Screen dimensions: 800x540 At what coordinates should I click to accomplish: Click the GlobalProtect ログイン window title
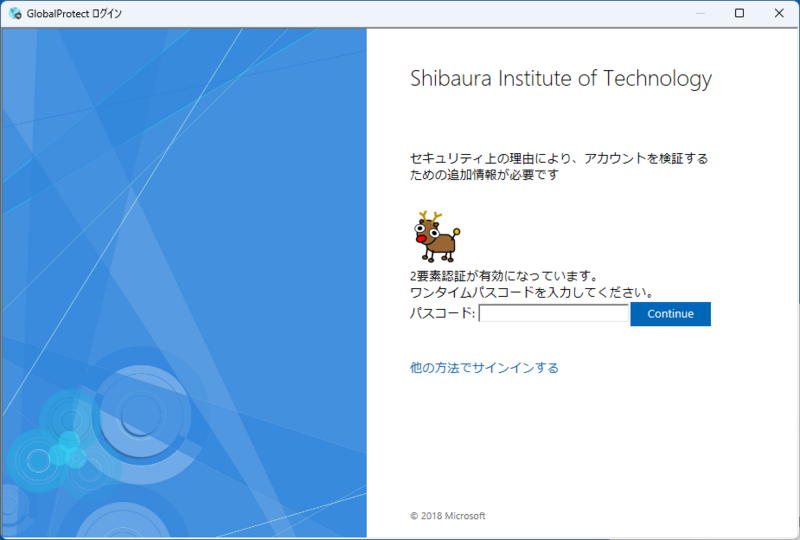tap(74, 14)
